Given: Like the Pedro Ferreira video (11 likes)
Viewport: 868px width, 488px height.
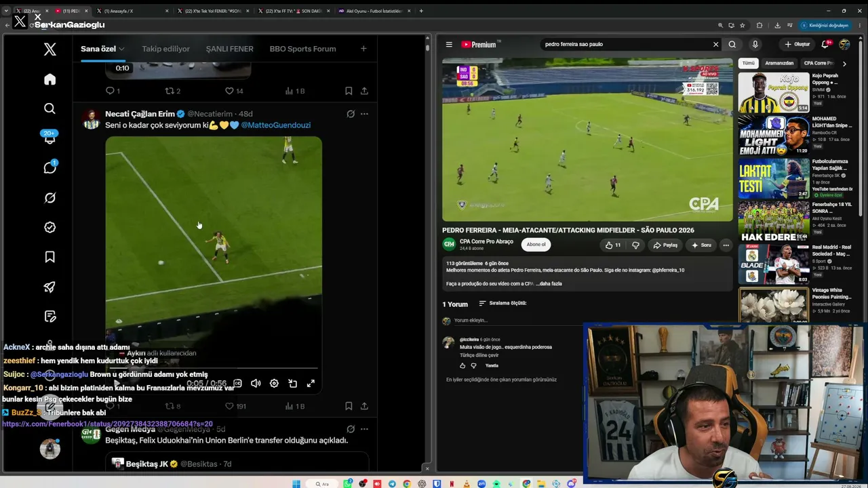Looking at the screenshot, I should [x=613, y=245].
